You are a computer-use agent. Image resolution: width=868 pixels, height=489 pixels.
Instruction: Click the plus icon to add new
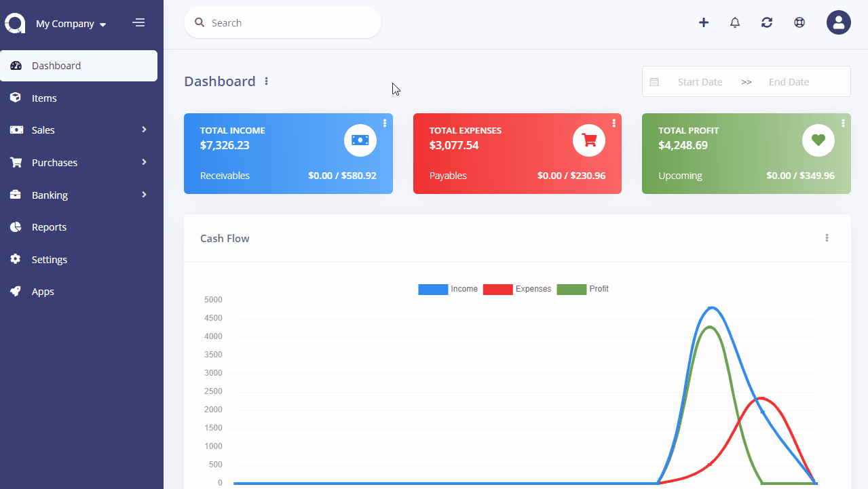tap(704, 22)
